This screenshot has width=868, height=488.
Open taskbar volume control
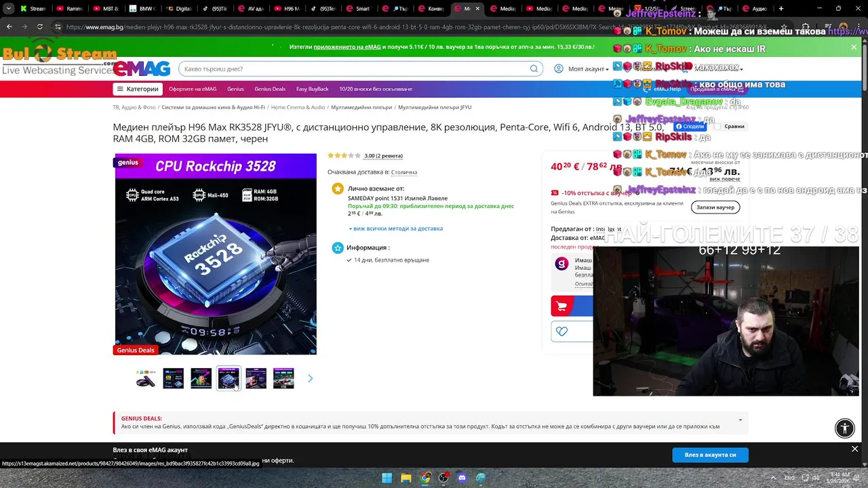coord(816,478)
